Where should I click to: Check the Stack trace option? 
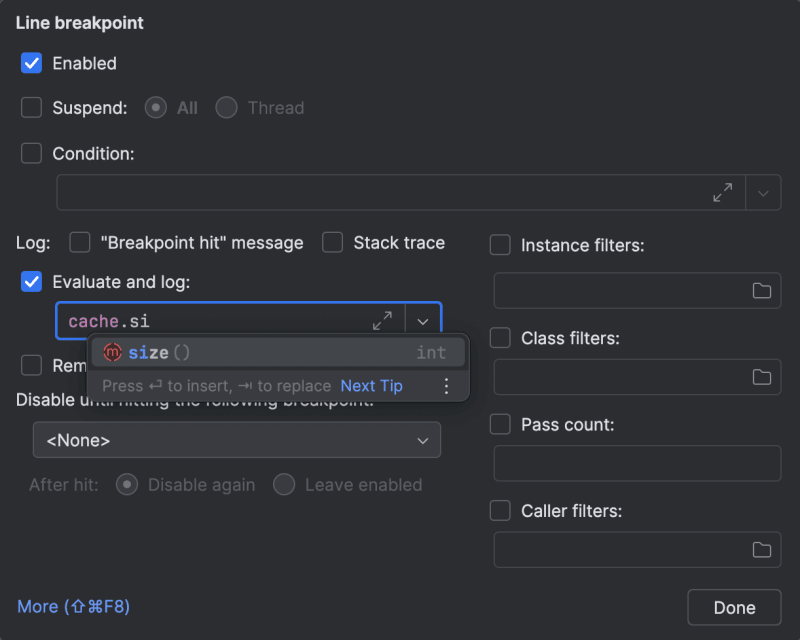pyautogui.click(x=333, y=242)
